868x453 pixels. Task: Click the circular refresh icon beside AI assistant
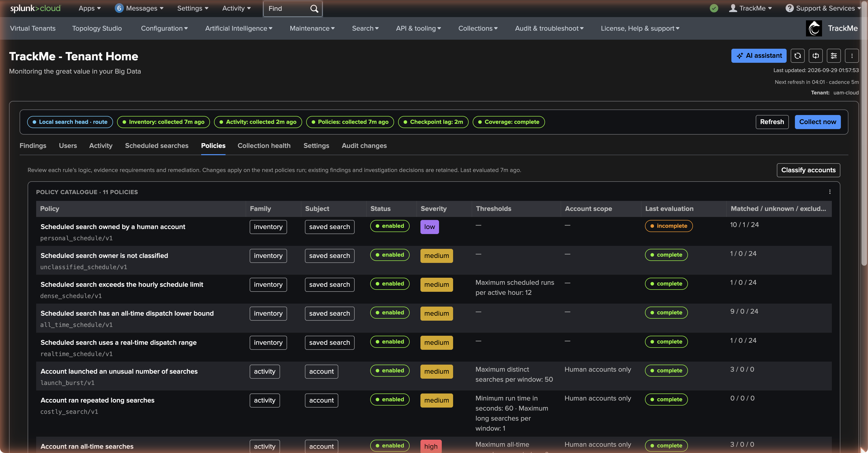pos(798,56)
